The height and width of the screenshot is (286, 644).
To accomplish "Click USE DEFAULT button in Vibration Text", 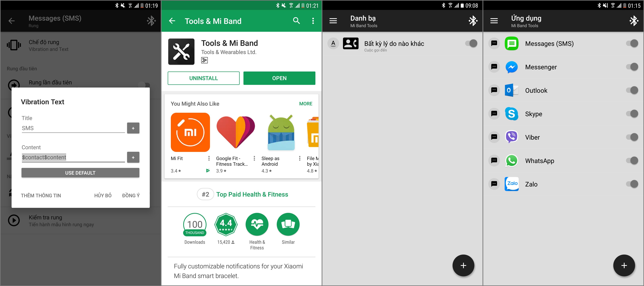I will (x=80, y=172).
